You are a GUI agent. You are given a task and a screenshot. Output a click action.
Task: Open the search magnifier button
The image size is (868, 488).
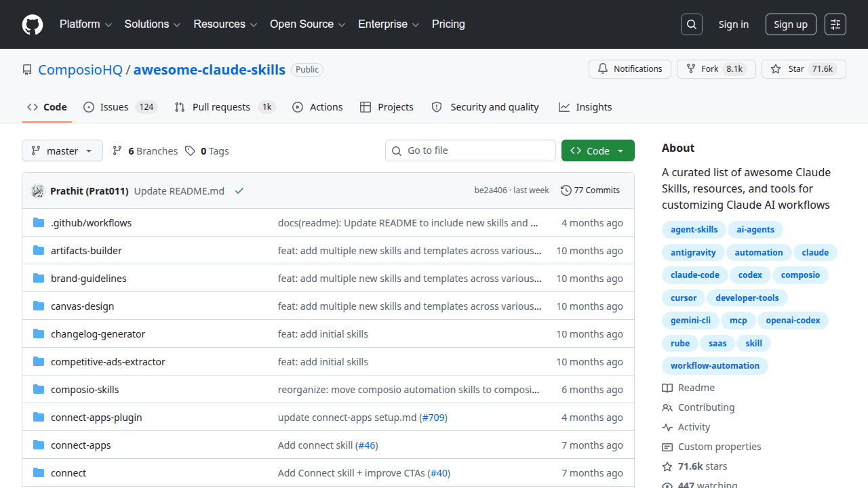tap(691, 24)
